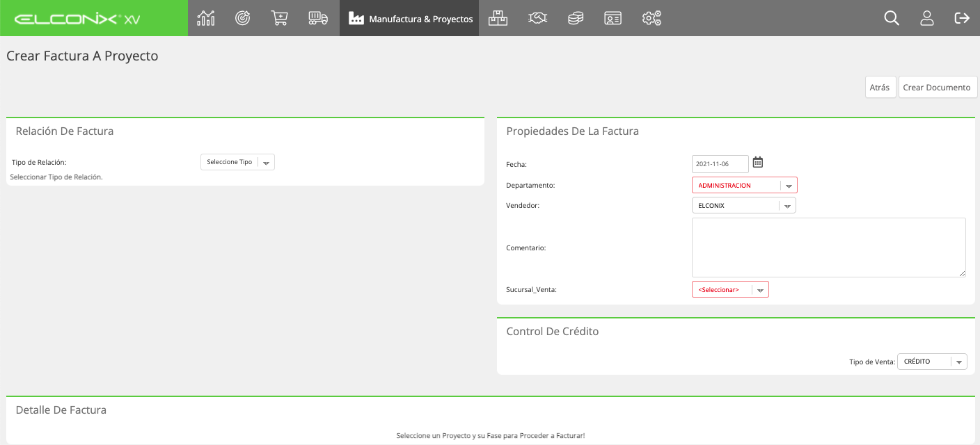Click the Crear Factura A Proyecto title

coord(82,56)
